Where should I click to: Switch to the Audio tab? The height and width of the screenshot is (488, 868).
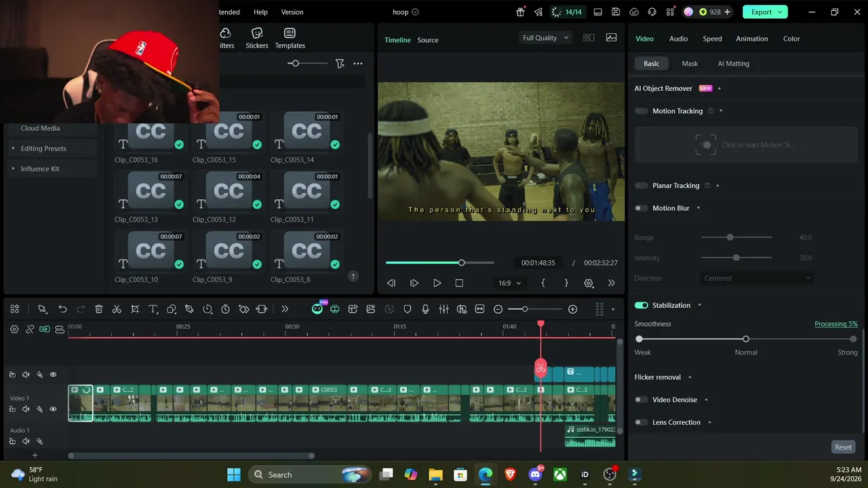click(678, 39)
